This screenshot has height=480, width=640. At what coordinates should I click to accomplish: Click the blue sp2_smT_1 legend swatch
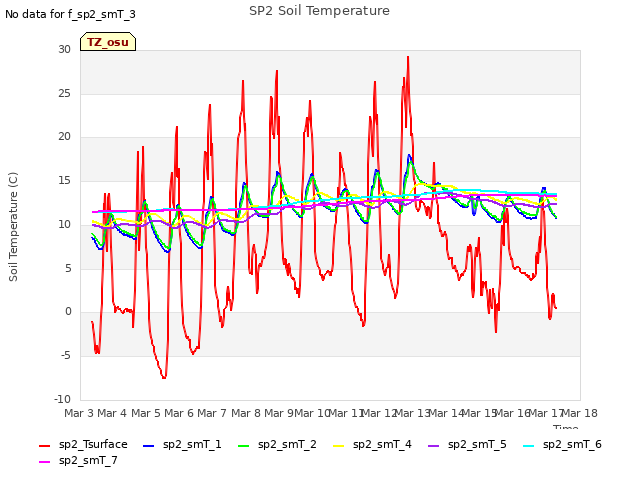point(149,446)
